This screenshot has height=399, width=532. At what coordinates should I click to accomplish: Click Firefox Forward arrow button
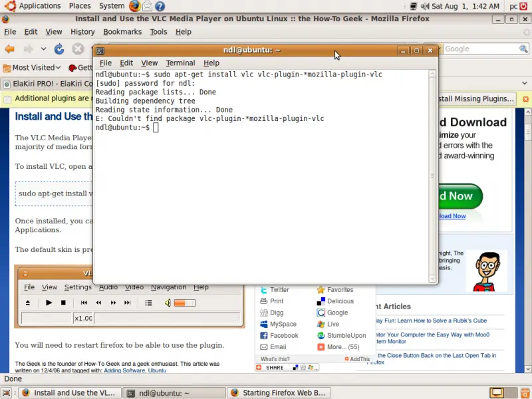[x=28, y=49]
